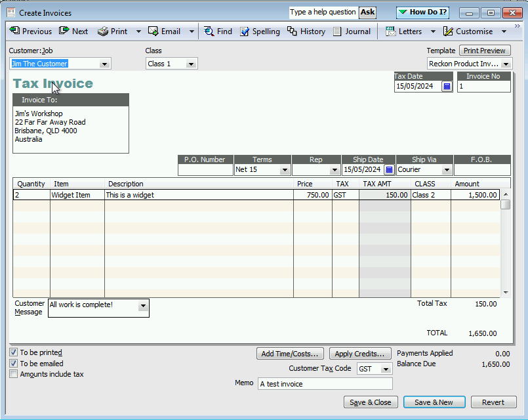Screen dimensions: 528x420
Task: Open the Ship Via Courier dropdown
Action: click(x=447, y=170)
